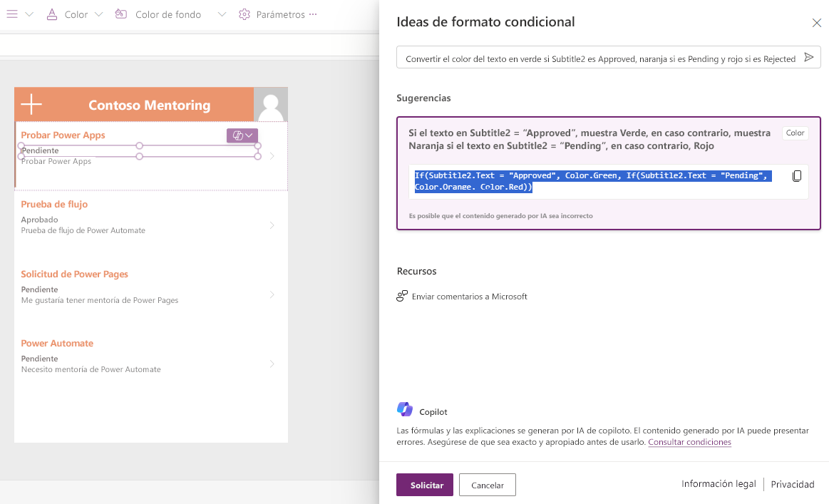This screenshot has height=504, width=829.
Task: Click the Color de fondo label
Action: coord(168,15)
